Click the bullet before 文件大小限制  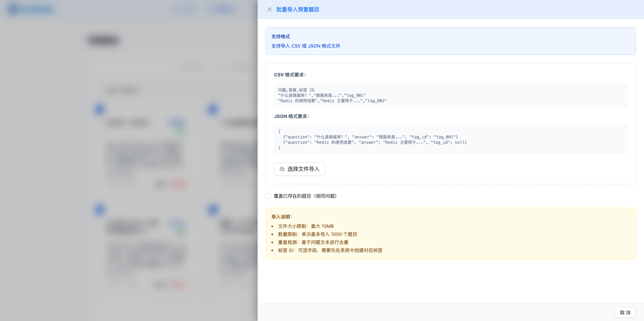click(272, 227)
